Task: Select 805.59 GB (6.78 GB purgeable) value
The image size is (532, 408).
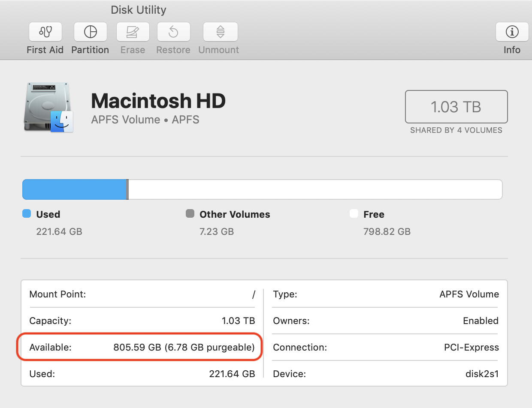Action: pyautogui.click(x=184, y=347)
